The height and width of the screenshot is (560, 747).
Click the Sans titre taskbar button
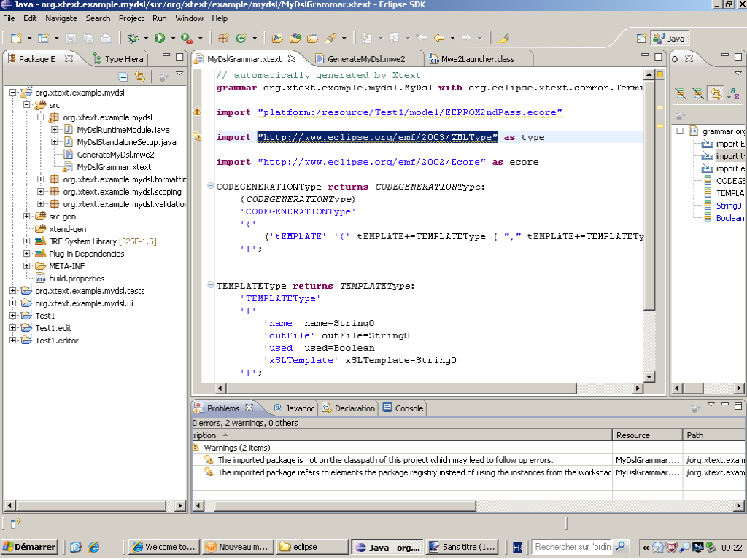[x=462, y=547]
